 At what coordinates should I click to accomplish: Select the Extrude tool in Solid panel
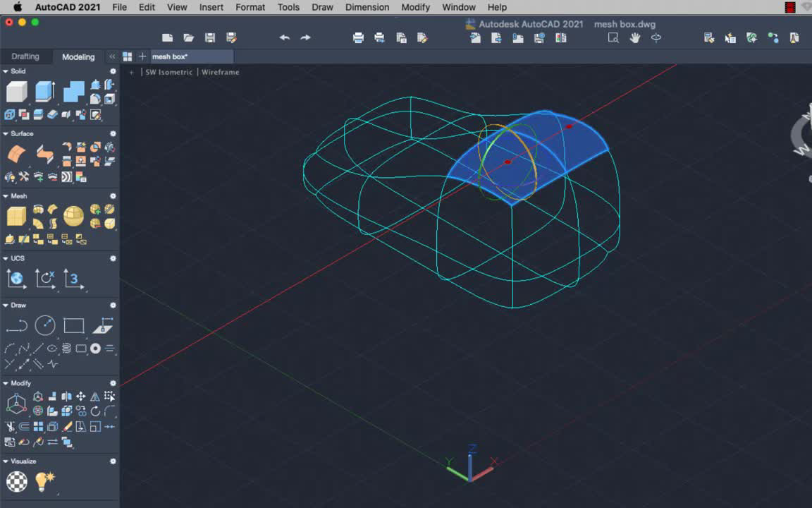pyautogui.click(x=44, y=91)
